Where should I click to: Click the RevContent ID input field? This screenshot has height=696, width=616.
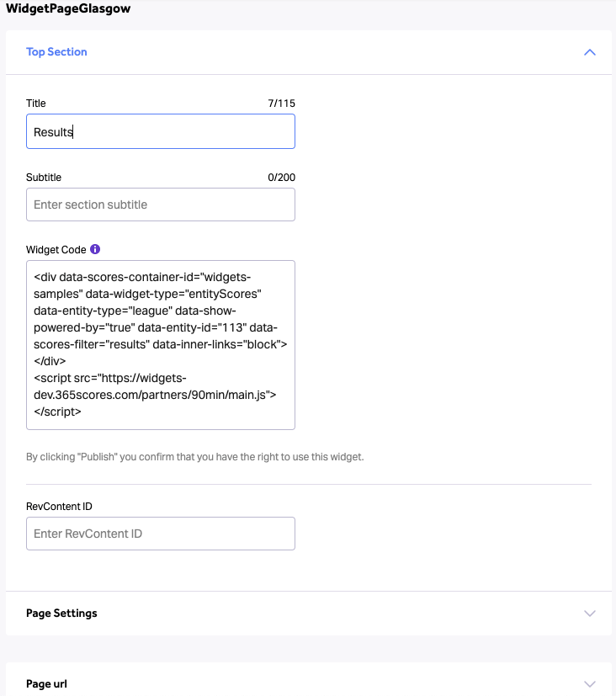pyautogui.click(x=161, y=534)
